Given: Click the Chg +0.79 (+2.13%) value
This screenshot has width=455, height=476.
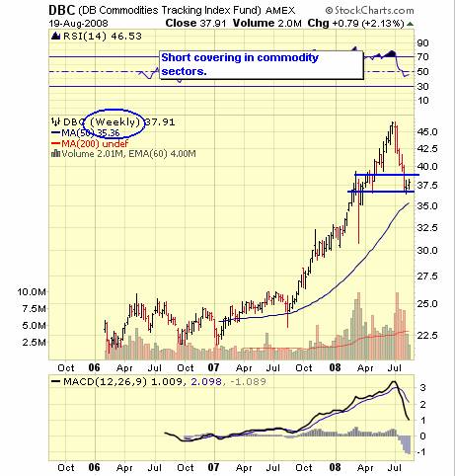Looking at the screenshot, I should pos(355,23).
